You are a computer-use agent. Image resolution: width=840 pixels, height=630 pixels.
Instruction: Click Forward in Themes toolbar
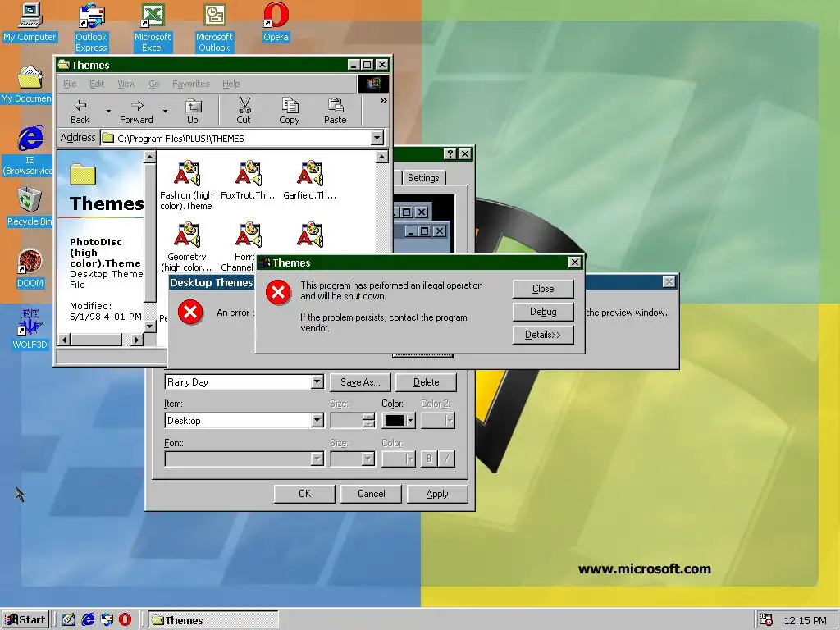[137, 112]
